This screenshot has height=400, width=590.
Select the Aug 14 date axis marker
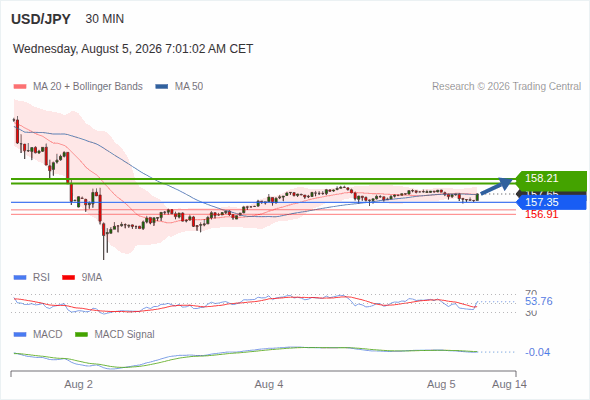click(x=509, y=385)
